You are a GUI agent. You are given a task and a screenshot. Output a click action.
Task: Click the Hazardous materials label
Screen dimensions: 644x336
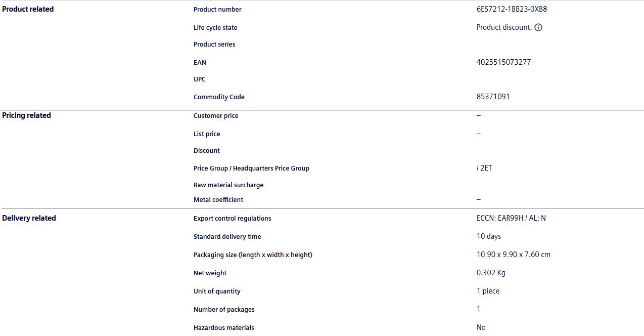coord(223,328)
